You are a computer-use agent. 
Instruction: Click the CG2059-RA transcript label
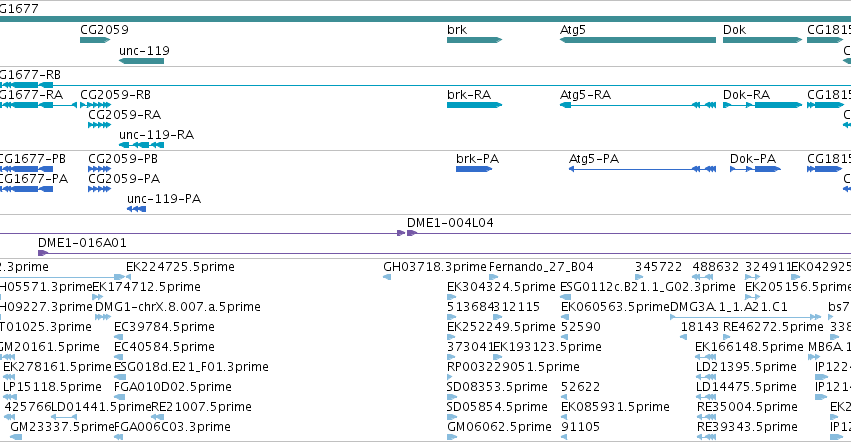[x=125, y=115]
